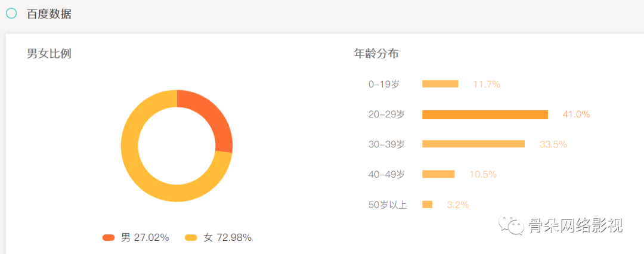Click the 30-39岁 age bar
Viewport: 644px width, 254px height.
pos(473,144)
